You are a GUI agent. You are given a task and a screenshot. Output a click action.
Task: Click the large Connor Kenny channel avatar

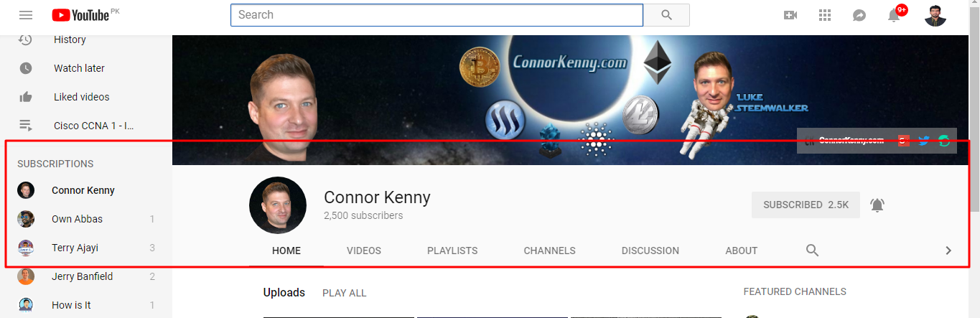[x=278, y=205]
